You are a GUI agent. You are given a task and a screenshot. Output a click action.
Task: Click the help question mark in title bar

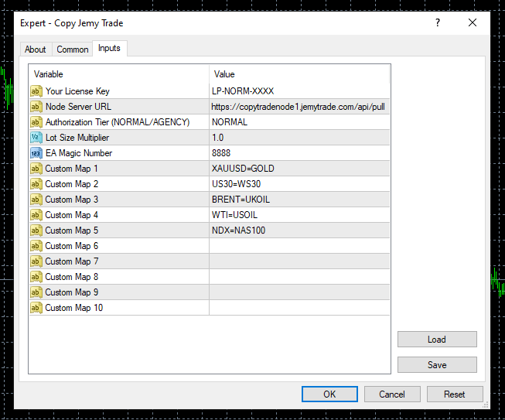pos(438,23)
